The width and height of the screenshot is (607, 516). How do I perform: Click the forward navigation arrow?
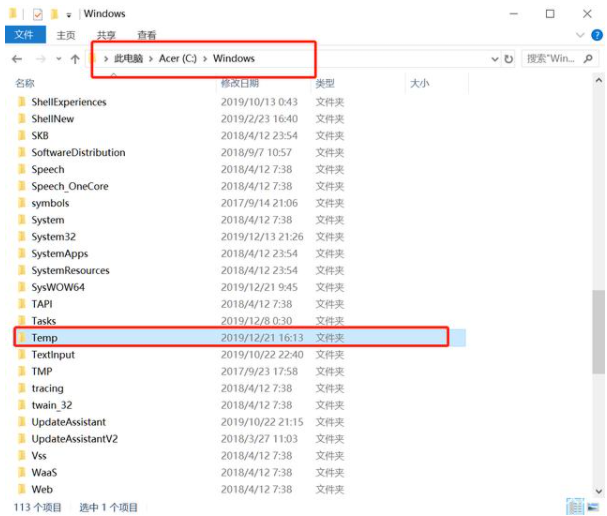(x=38, y=59)
